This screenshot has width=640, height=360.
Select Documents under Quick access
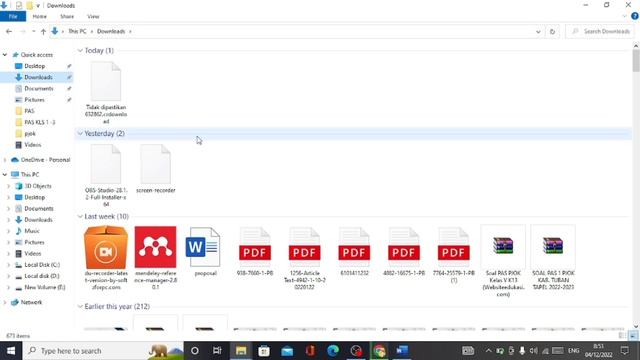pyautogui.click(x=39, y=89)
